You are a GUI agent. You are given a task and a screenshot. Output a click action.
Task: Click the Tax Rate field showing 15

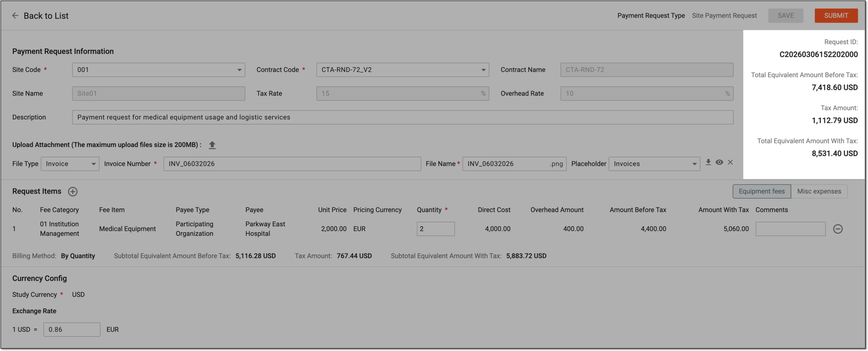(403, 93)
